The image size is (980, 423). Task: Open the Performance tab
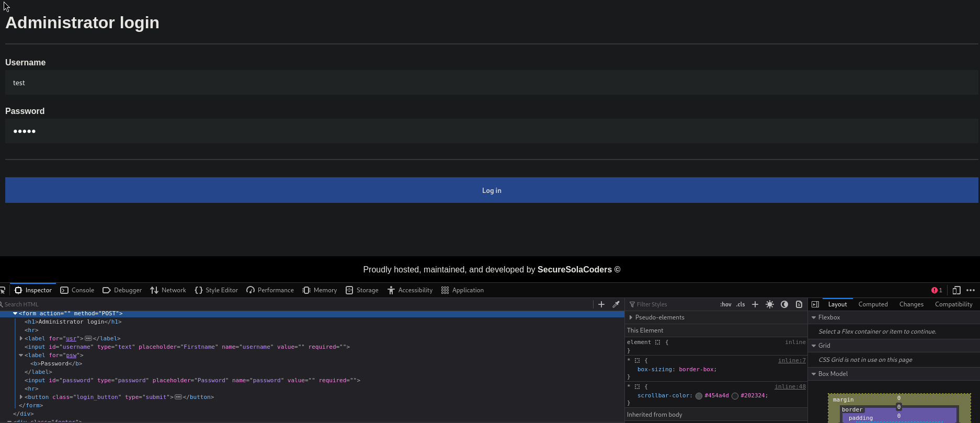pyautogui.click(x=270, y=290)
